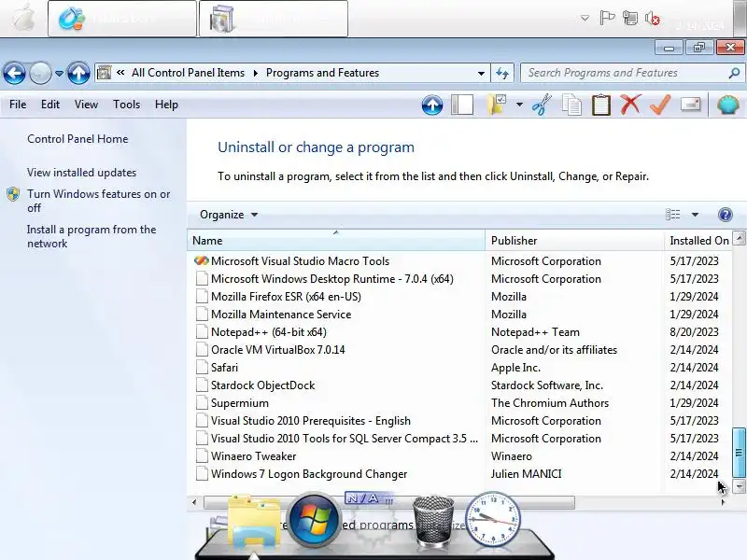Open the File menu
The height and width of the screenshot is (560, 747).
click(x=18, y=105)
